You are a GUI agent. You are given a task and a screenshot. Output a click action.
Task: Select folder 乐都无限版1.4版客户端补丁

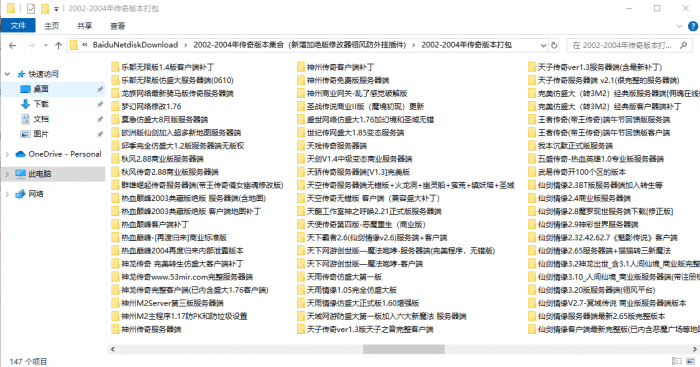(163, 67)
